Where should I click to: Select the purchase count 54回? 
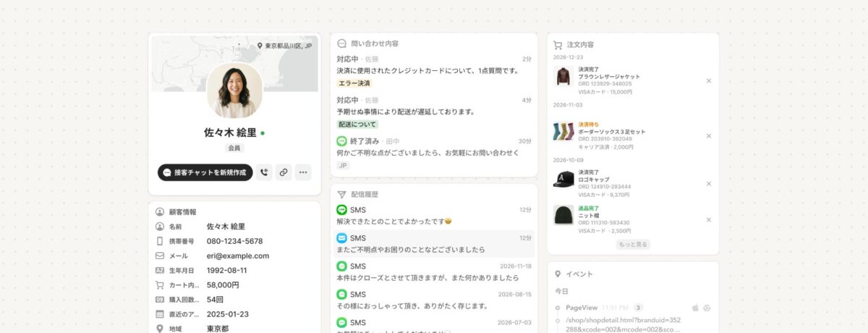(x=215, y=299)
